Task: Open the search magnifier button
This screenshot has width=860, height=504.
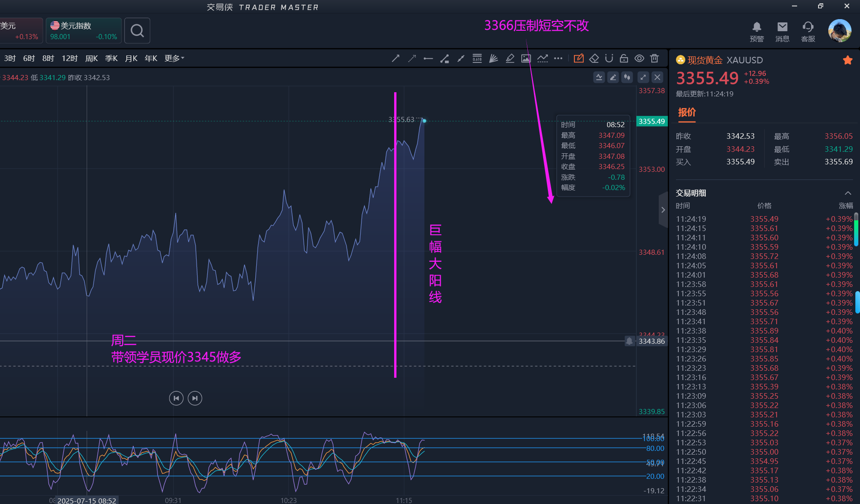Action: pyautogui.click(x=137, y=31)
